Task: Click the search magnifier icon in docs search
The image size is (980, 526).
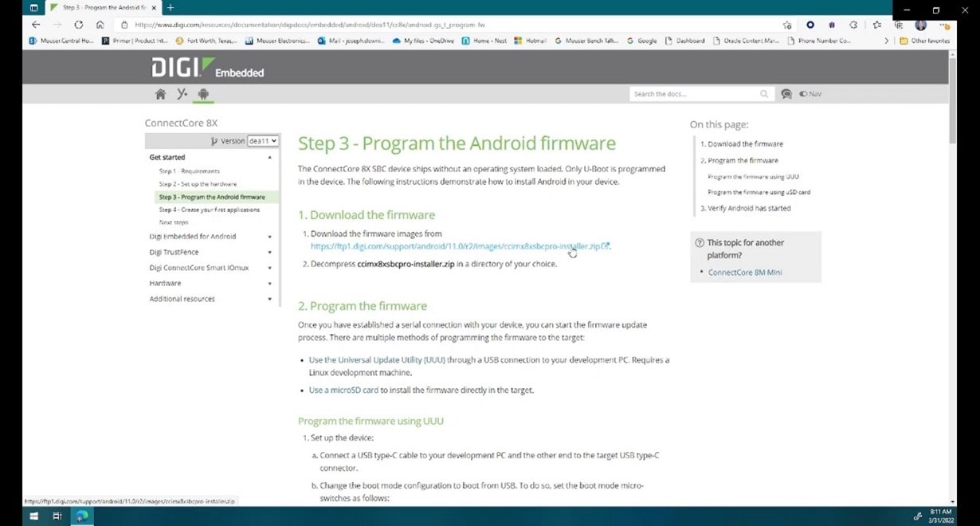Action: tap(764, 94)
